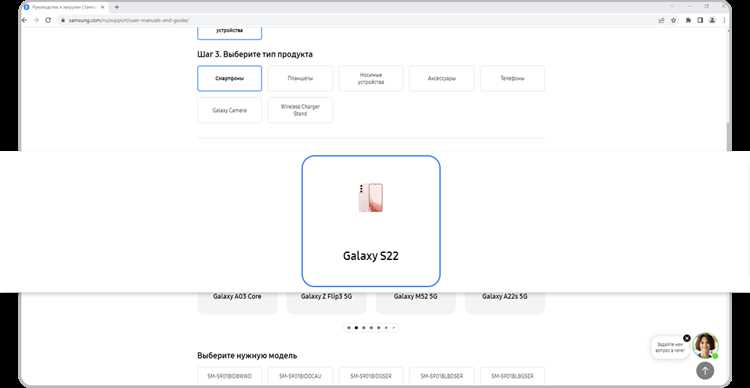Open the browser extensions puzzle icon
750x388 pixels.
coord(688,20)
